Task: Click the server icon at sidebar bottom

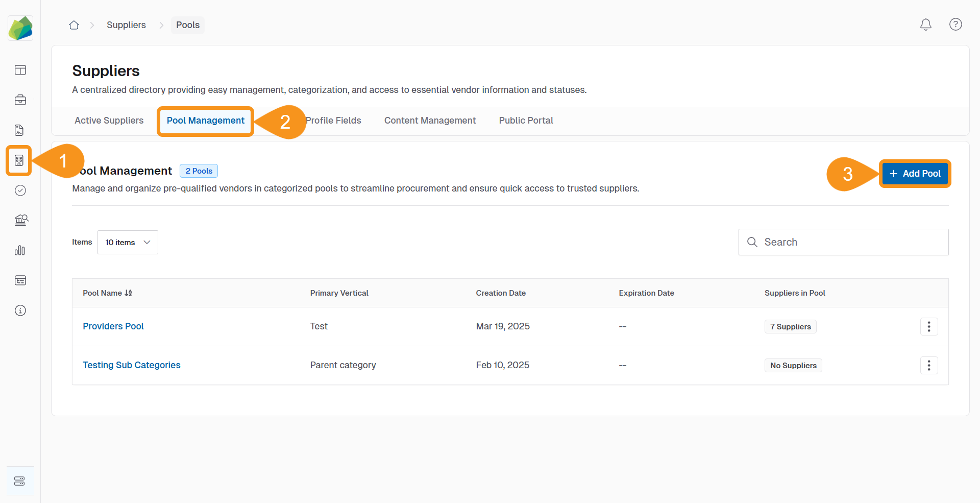Action: click(x=20, y=481)
